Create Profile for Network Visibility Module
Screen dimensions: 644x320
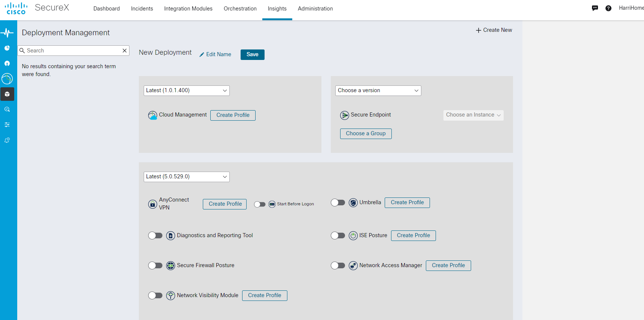[x=265, y=296]
